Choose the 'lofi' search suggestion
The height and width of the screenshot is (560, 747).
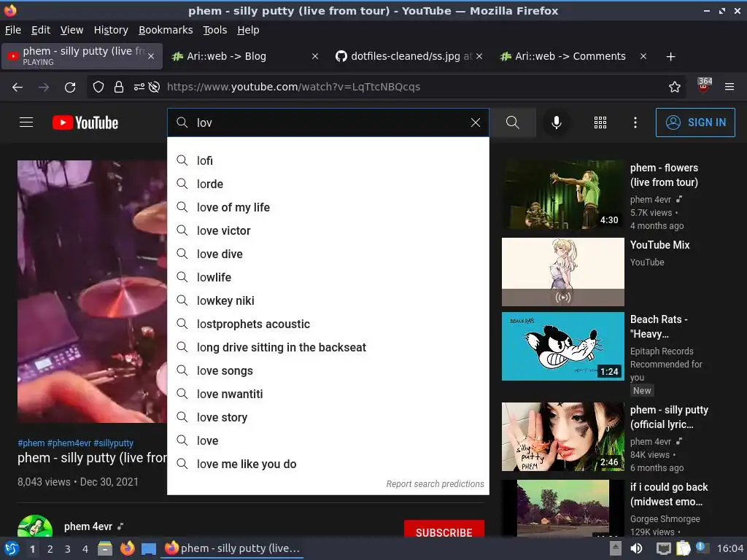coord(328,160)
